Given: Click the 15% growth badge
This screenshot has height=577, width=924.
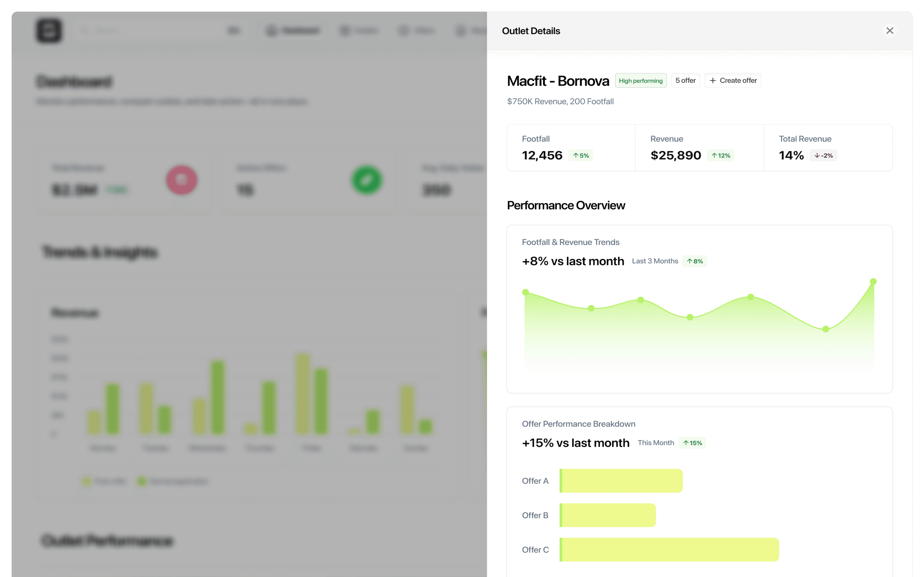Looking at the screenshot, I should pos(692,443).
